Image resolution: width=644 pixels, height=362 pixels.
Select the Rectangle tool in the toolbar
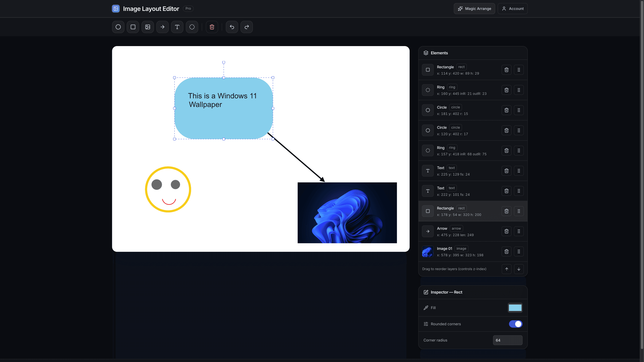133,27
